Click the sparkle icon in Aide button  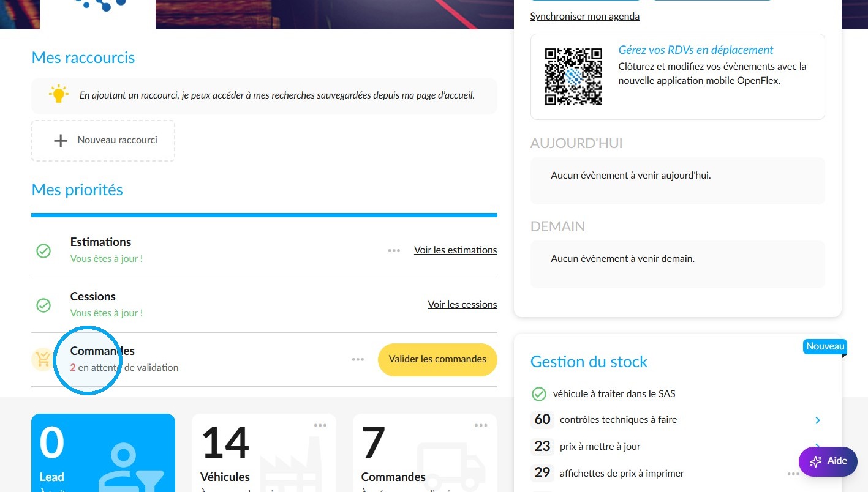click(x=815, y=461)
